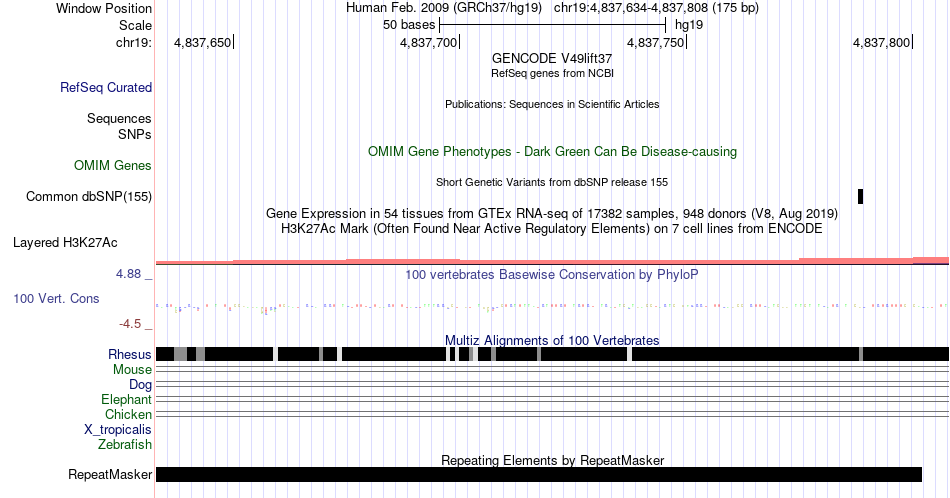
Task: Click the SNPs track label
Action: pos(135,134)
